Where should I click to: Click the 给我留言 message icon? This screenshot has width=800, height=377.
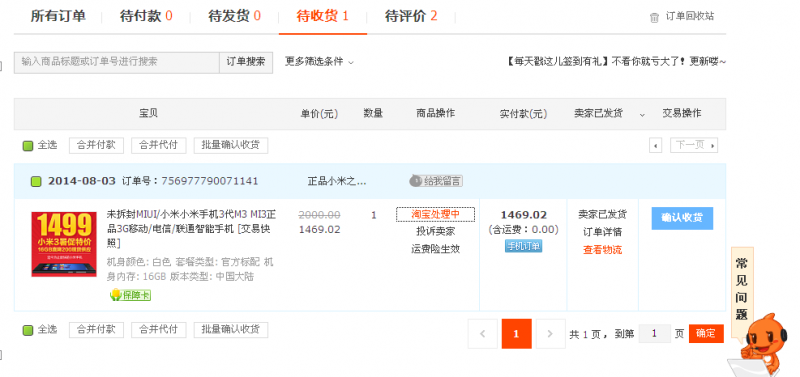coord(436,181)
